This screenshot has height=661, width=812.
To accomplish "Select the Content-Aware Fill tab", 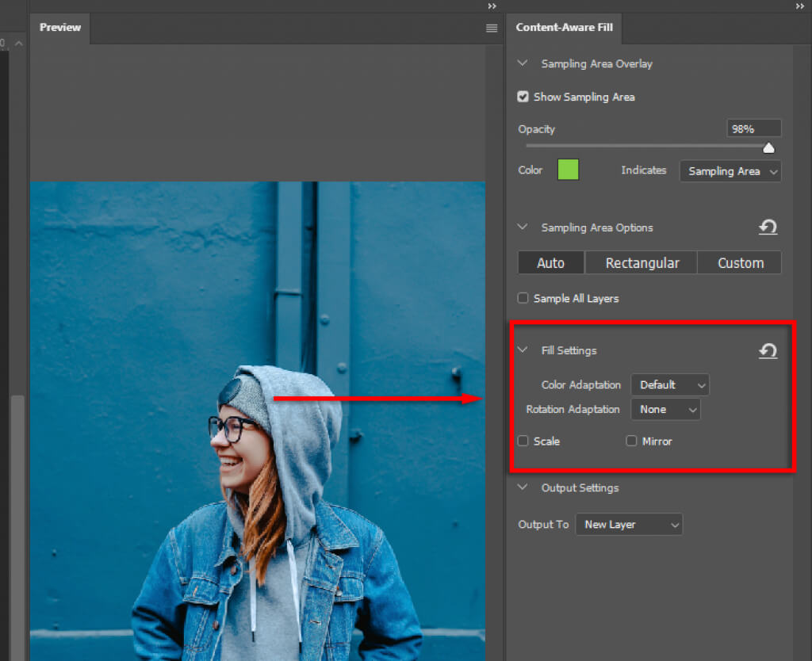I will (x=563, y=28).
